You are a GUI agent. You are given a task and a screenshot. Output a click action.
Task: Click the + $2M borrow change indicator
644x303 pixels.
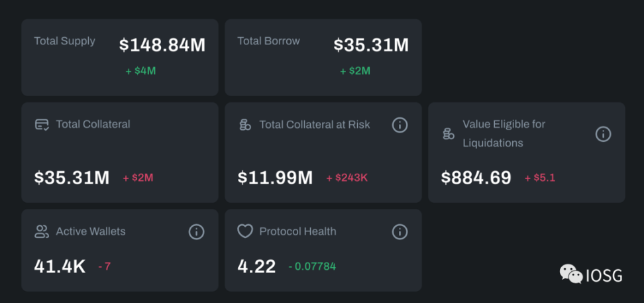coord(355,71)
